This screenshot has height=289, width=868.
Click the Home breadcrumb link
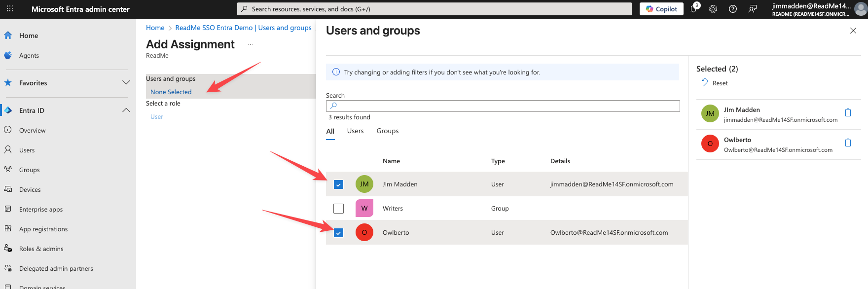155,28
